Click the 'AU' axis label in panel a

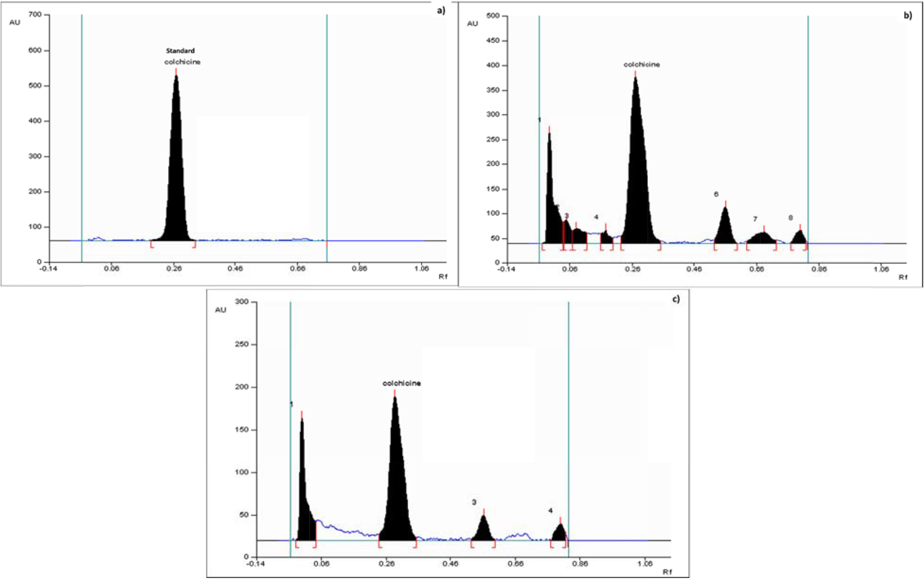click(15, 22)
